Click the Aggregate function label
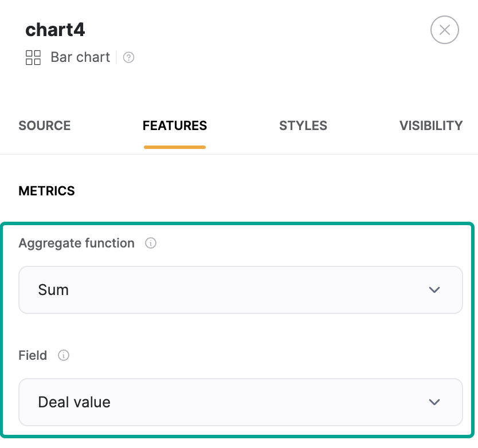 coord(76,243)
